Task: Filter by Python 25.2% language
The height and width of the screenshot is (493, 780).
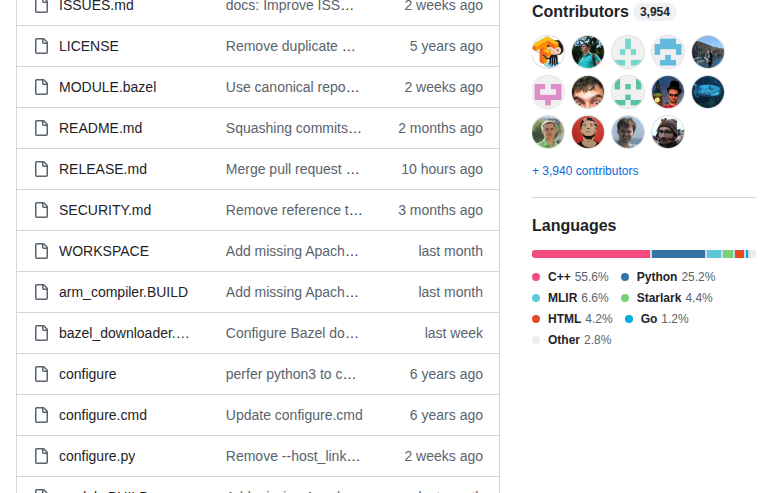Action: pos(668,277)
